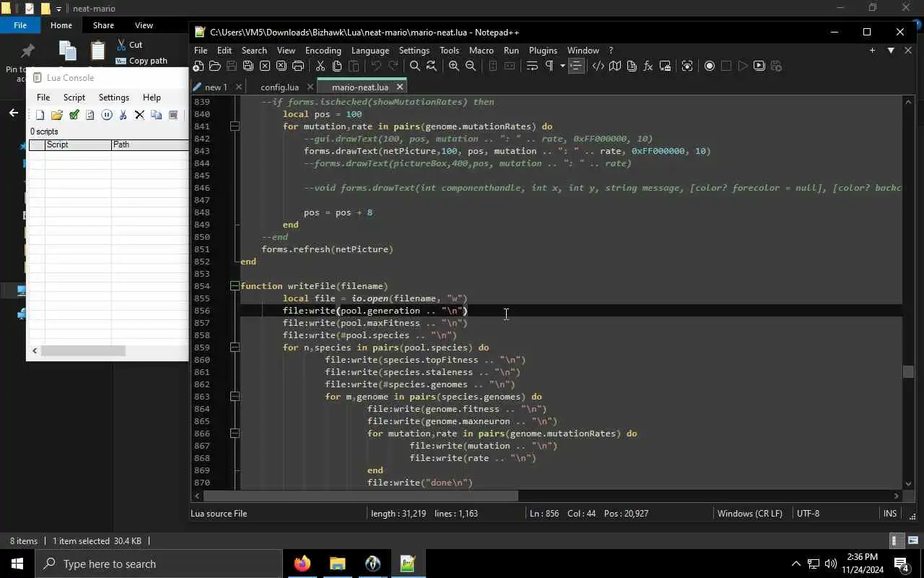Image resolution: width=924 pixels, height=578 pixels.
Task: Click the add new tab plus button
Action: [873, 51]
